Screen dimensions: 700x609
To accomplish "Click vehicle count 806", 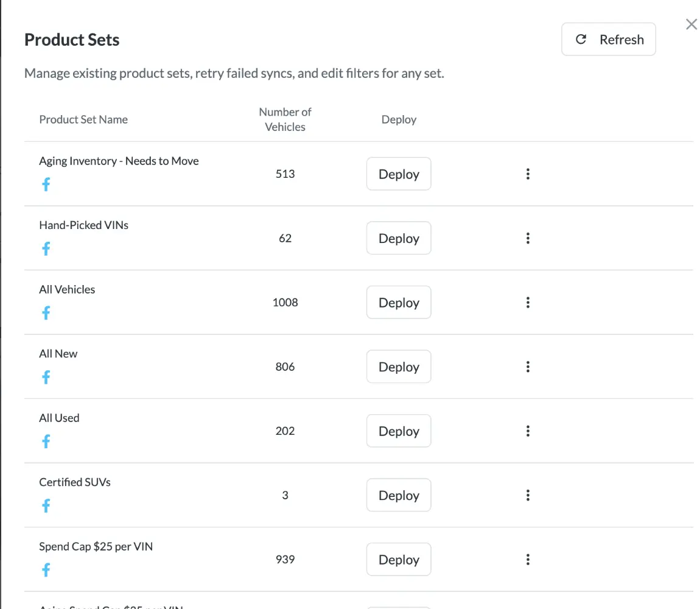I will click(285, 367).
